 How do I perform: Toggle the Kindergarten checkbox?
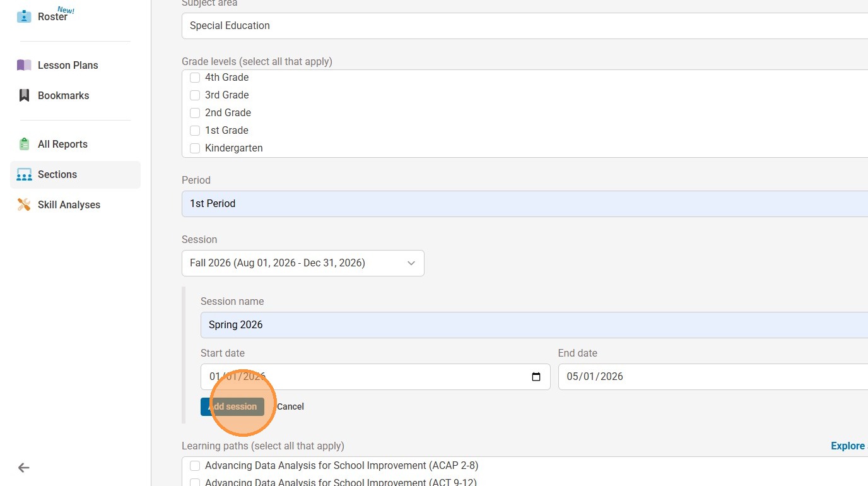[195, 148]
